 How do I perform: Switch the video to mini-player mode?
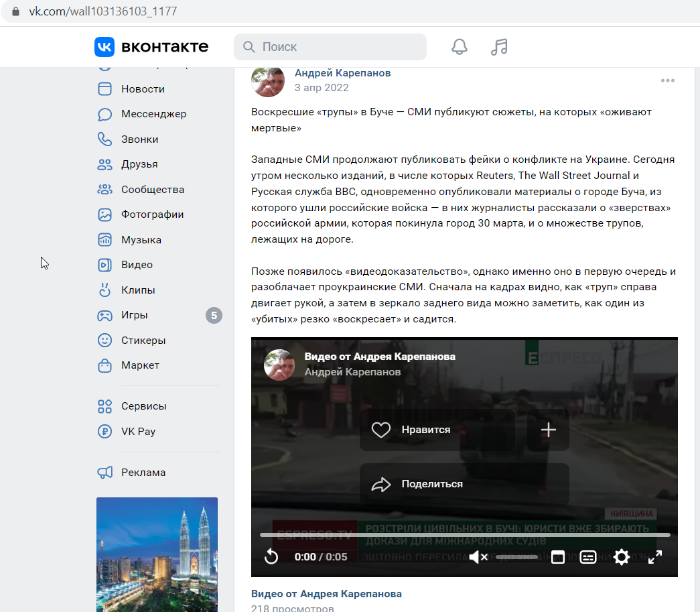558,557
